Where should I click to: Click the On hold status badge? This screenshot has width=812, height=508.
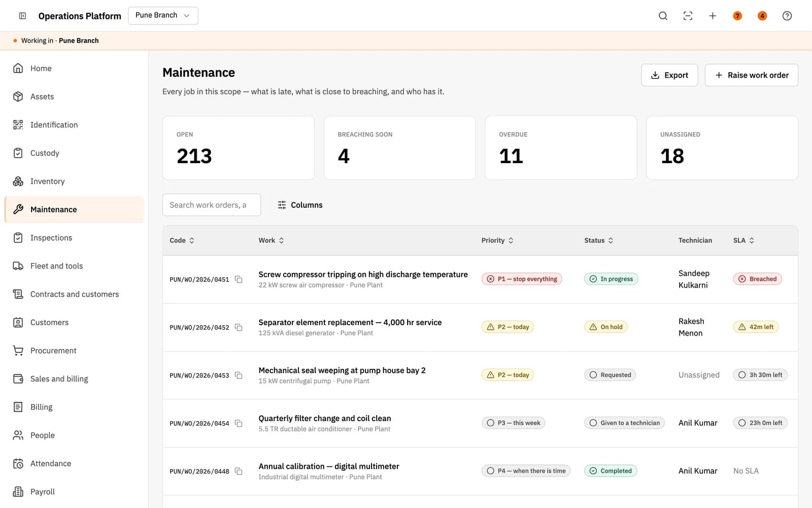pyautogui.click(x=605, y=327)
